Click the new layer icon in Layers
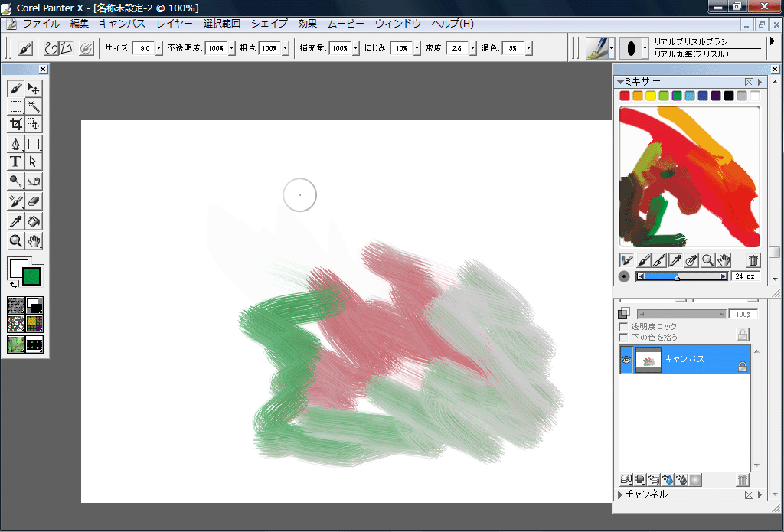The image size is (784, 532). [654, 480]
